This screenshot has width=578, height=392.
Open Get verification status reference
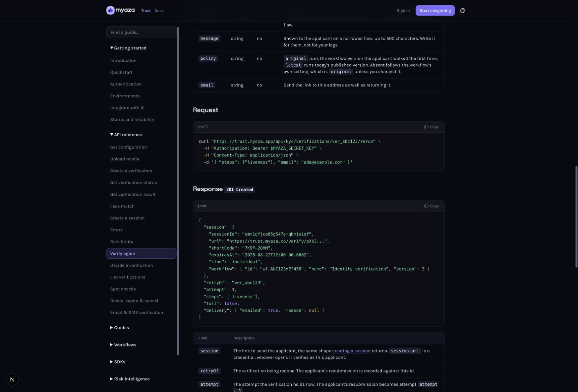click(133, 183)
